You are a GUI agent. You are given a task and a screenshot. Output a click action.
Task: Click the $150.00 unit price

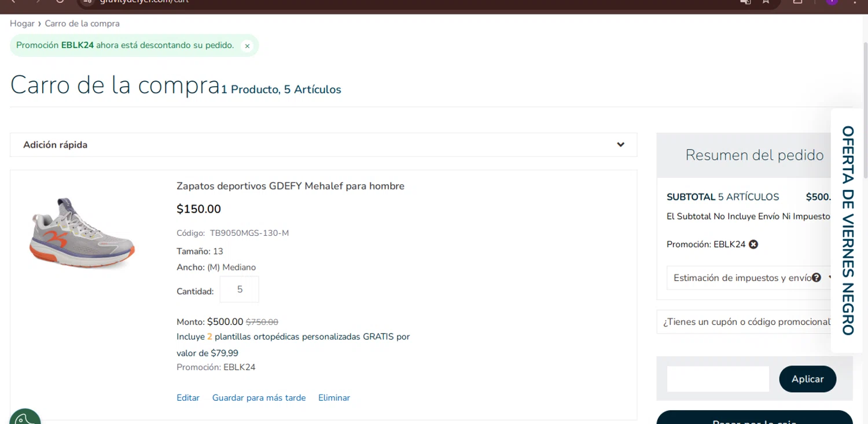[198, 209]
